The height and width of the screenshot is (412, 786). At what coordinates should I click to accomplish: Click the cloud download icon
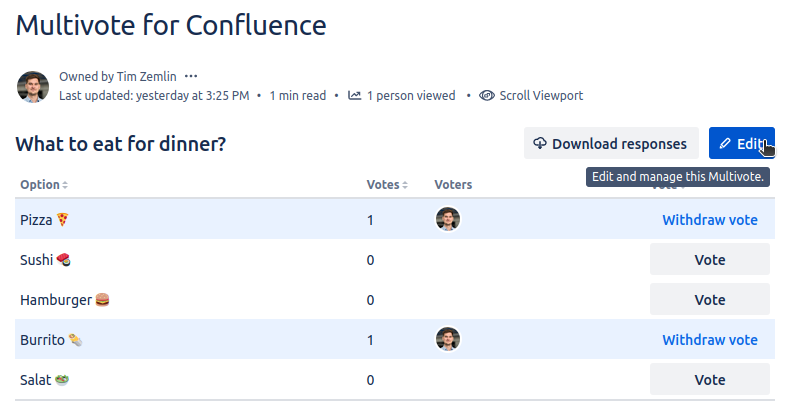click(x=540, y=143)
